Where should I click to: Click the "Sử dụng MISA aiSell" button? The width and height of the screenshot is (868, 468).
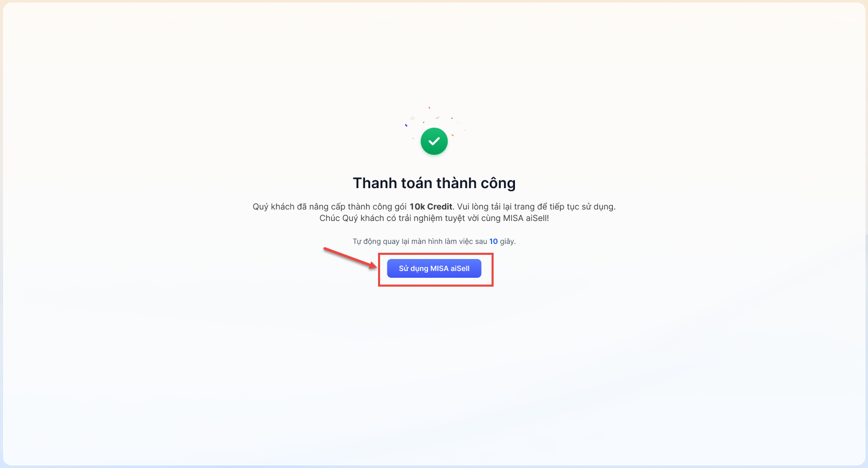pos(434,268)
